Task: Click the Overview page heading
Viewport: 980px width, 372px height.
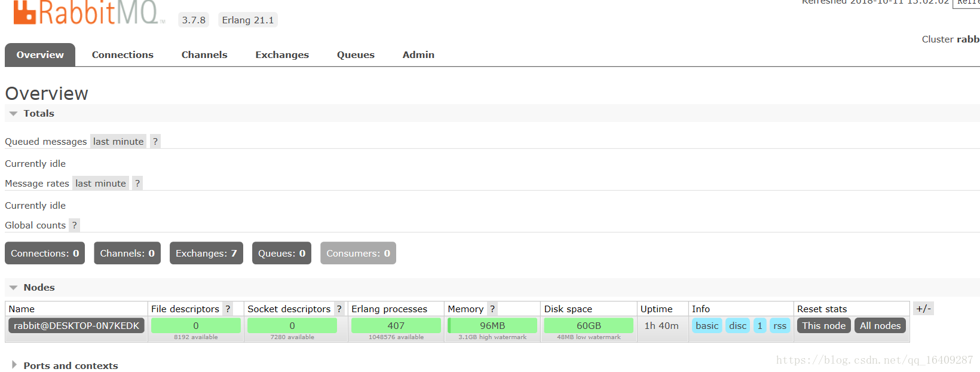Action: point(47,94)
